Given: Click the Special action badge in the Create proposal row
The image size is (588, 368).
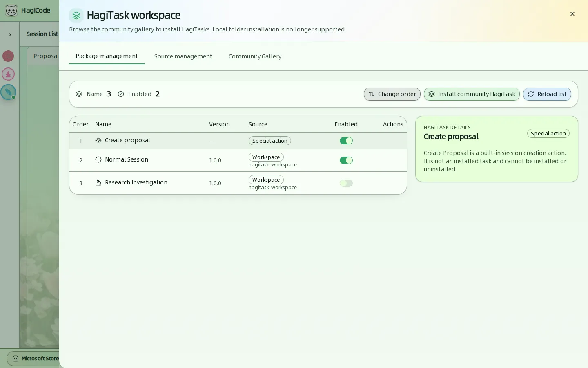Looking at the screenshot, I should pos(270,141).
